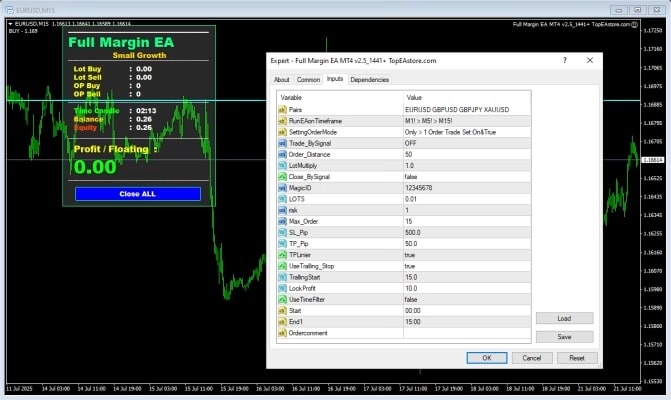Click the EURUSD,M15 chart symbol label
The height and width of the screenshot is (400, 671).
tap(32, 24)
